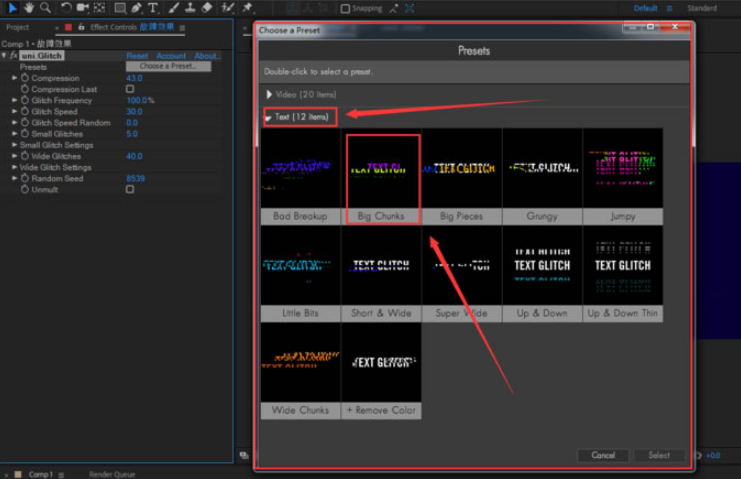The height and width of the screenshot is (479, 741).
Task: Click the Glitch Speed value 30.0
Action: coord(134,112)
